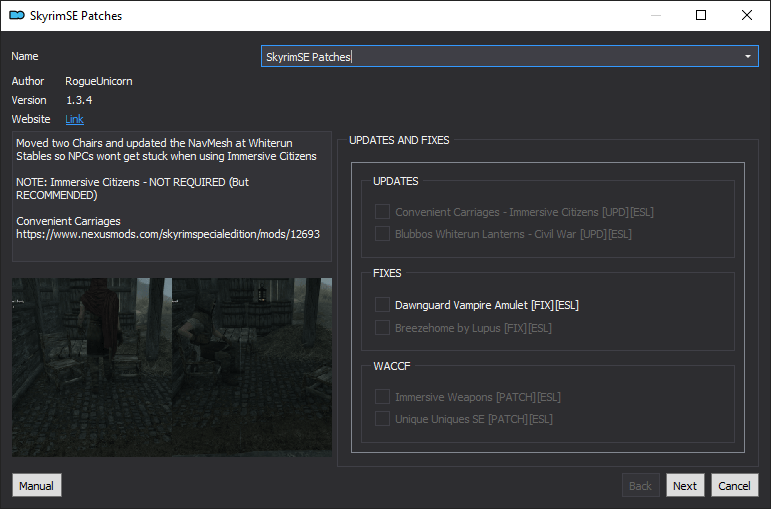Open the Website Link
Viewport: 771px width, 509px height.
click(x=74, y=119)
